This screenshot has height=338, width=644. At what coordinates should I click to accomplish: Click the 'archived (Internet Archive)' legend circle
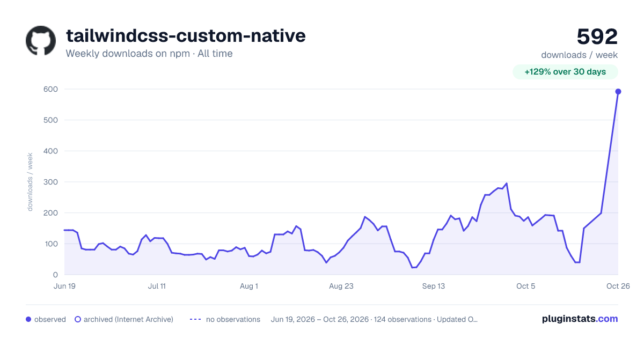[78, 319]
